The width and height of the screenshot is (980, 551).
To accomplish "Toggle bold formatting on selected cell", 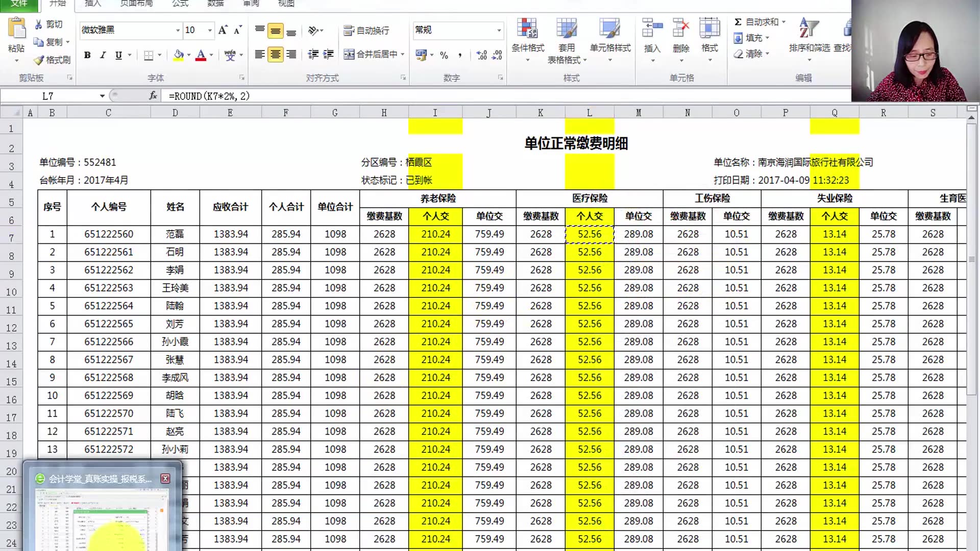I will click(x=87, y=55).
